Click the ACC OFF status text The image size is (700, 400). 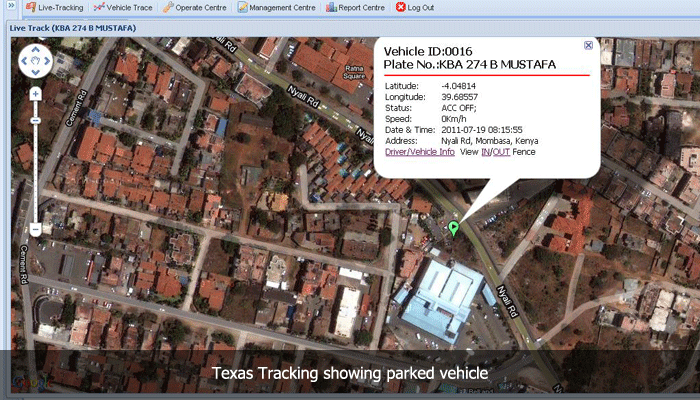pos(459,108)
